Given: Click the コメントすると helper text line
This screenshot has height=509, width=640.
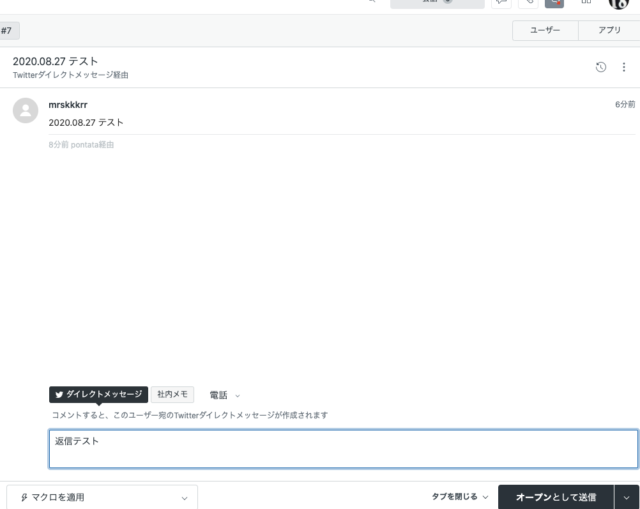Looking at the screenshot, I should 190,415.
